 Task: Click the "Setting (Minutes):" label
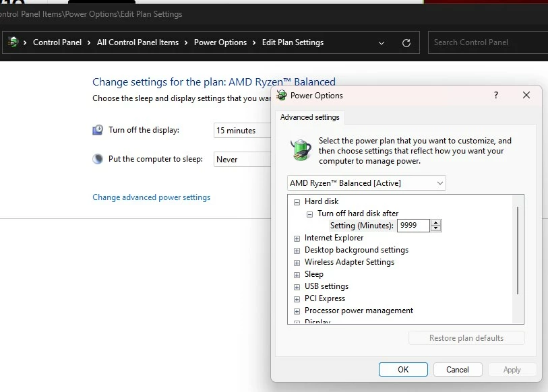[x=362, y=226]
